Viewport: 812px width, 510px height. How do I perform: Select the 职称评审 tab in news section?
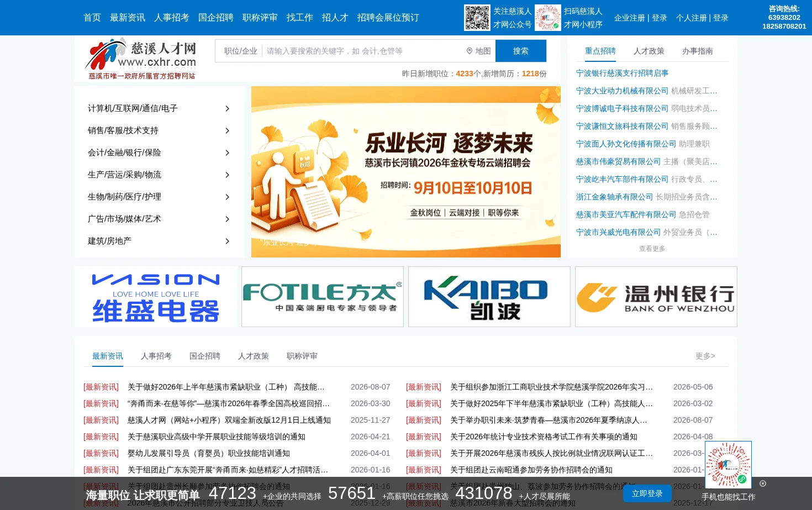click(x=302, y=356)
